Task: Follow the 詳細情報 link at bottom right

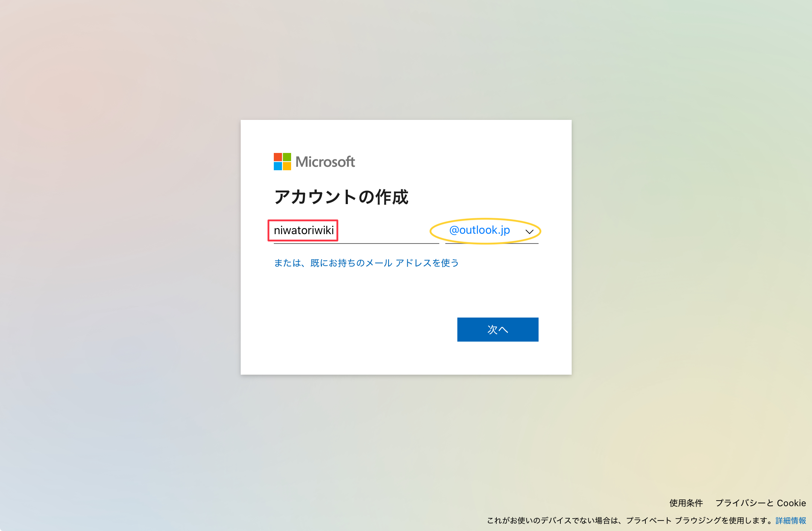Action: (791, 520)
